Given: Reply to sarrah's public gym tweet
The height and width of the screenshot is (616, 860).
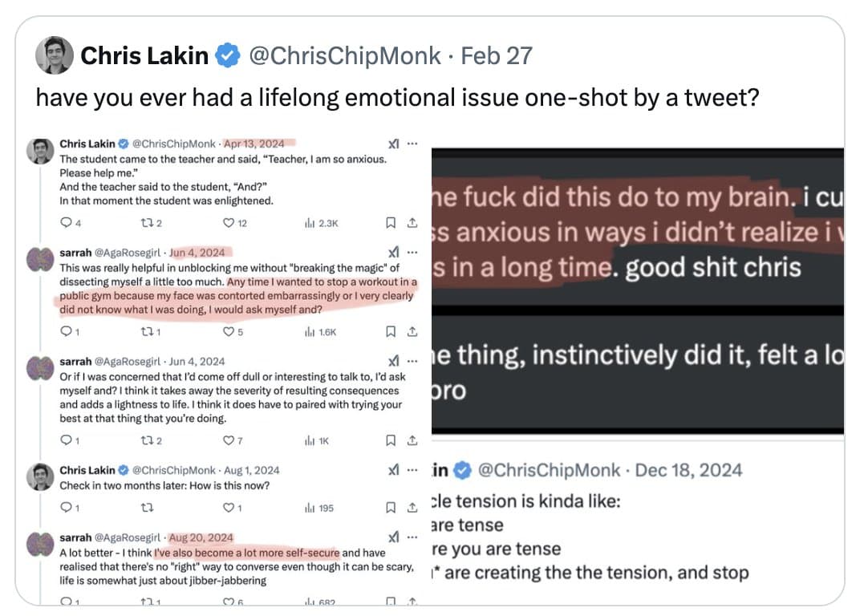Looking at the screenshot, I should [66, 331].
